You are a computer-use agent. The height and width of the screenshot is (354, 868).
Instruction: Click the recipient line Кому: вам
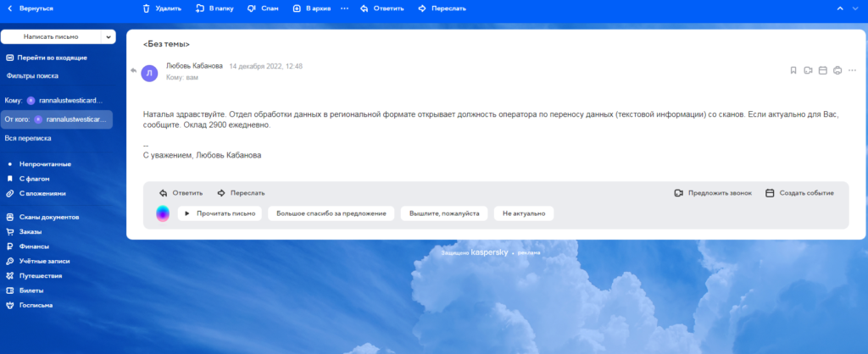point(182,77)
